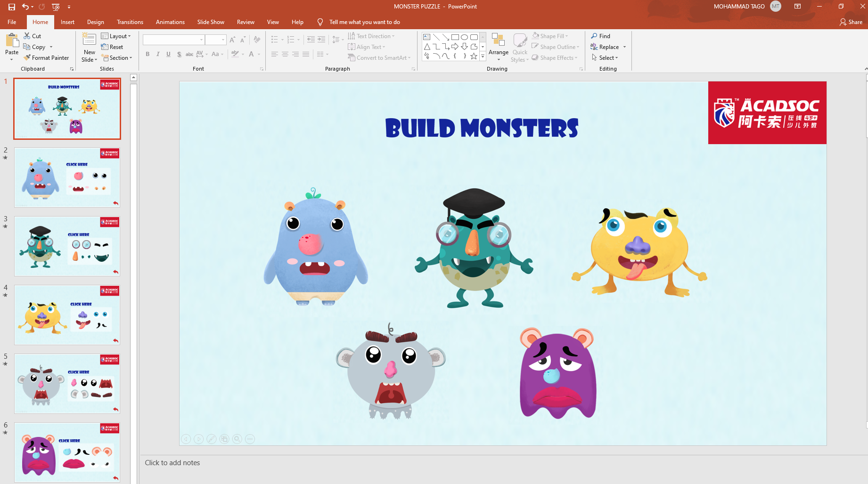The width and height of the screenshot is (868, 484).
Task: Select the Format Painter tool
Action: pyautogui.click(x=46, y=58)
